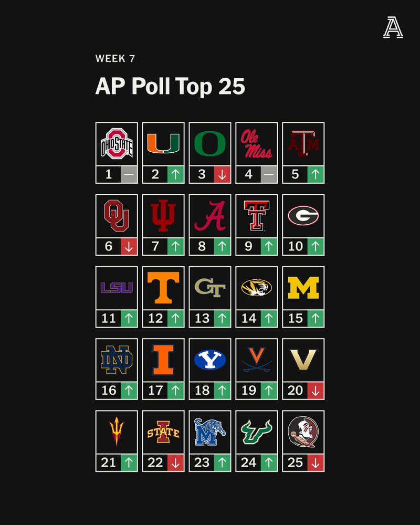Screen dimensions: 420x525
Task: Click the LSU logo at rank 11
Action: point(117,288)
